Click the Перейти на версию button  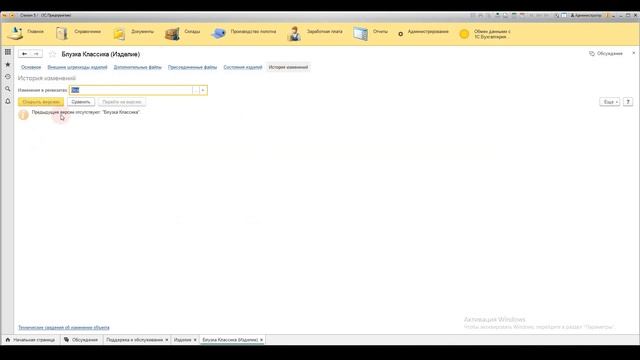coord(122,102)
